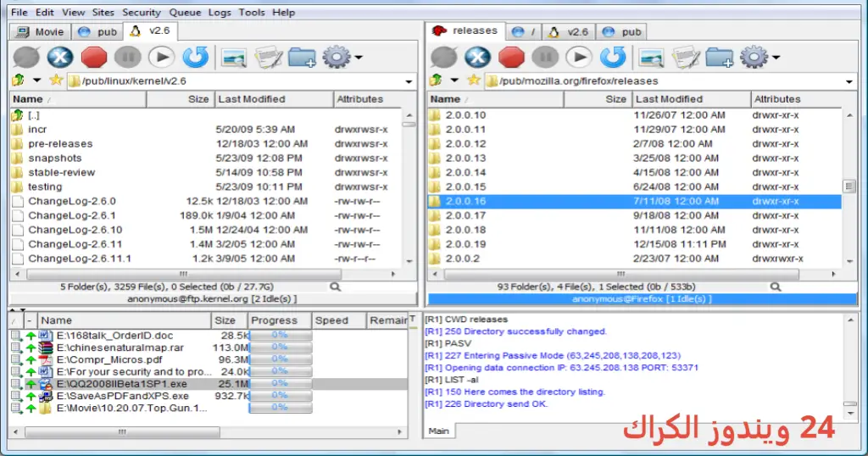
Task: Switch to the pub tab in left pane
Action: click(x=97, y=32)
